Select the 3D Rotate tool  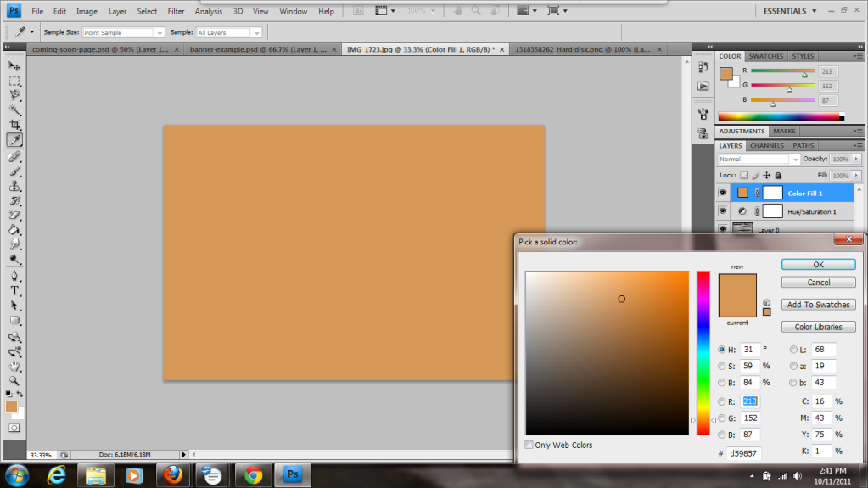14,337
